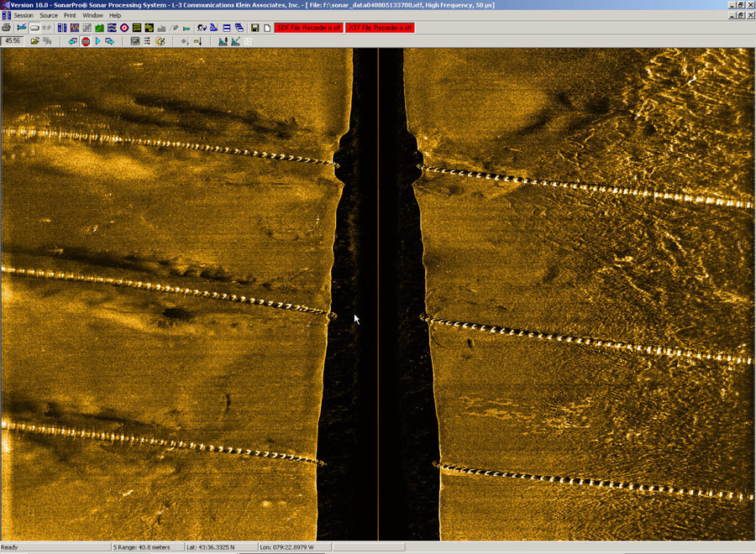Click the open folder icon
756x554 pixels.
click(35, 41)
